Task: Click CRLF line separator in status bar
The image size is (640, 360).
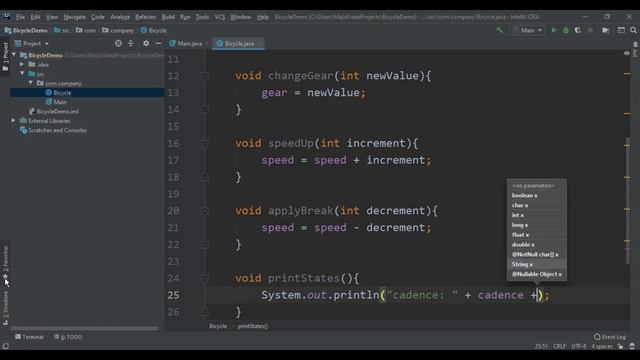Action: point(559,346)
